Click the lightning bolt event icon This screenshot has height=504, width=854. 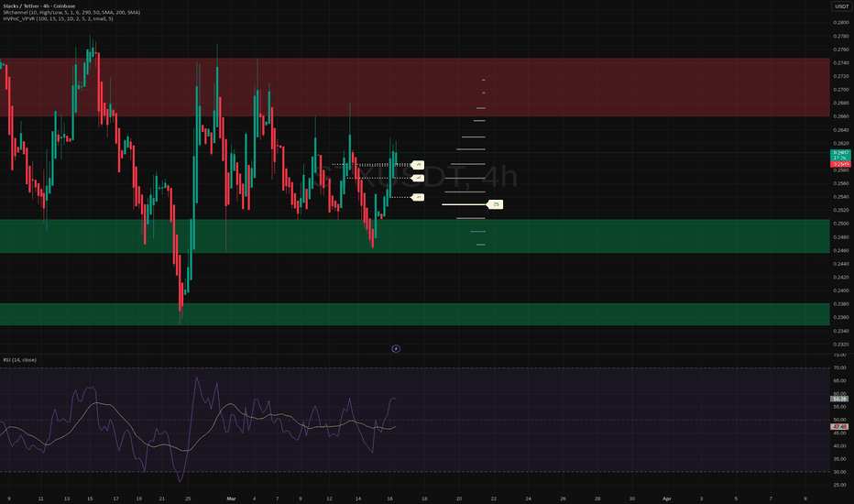[396, 349]
